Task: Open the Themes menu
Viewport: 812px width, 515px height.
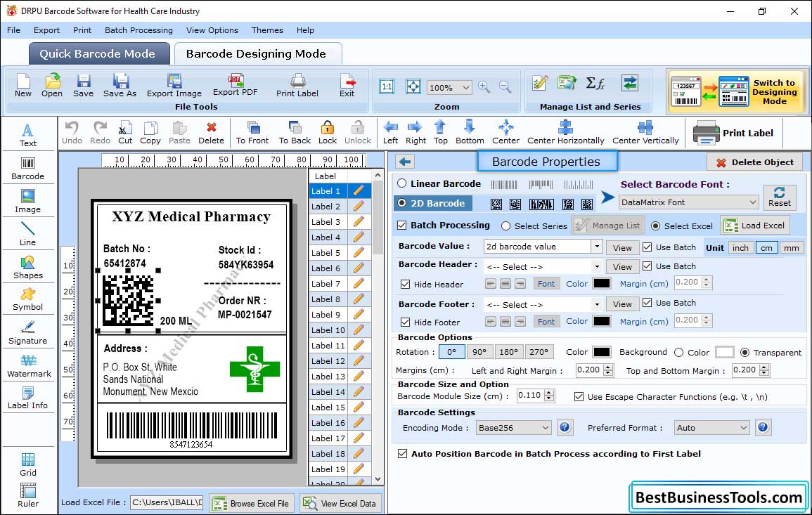Action: (267, 30)
